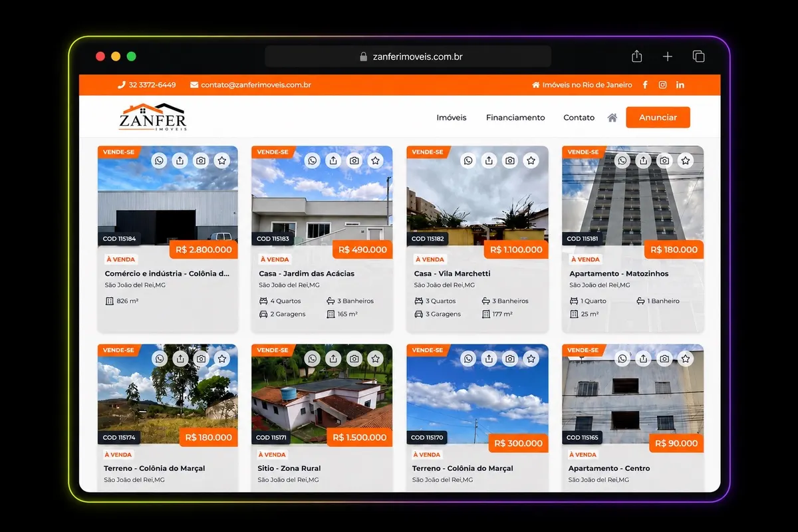Open Casa - Jardim das Acácias title

tap(307, 273)
